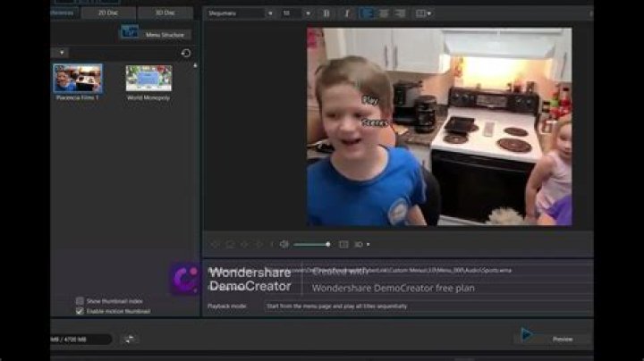Select the Worst Monopoly thumbnail

click(148, 80)
